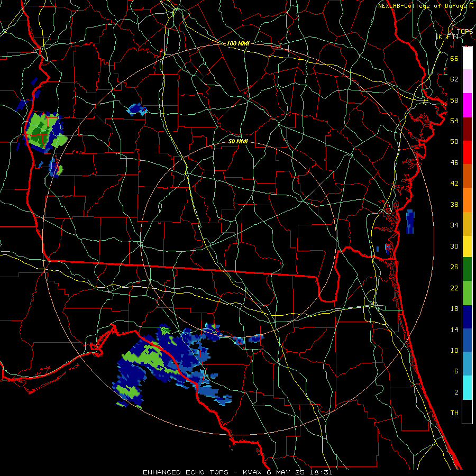Click the dark red (maroon) legend swatch
The height and width of the screenshot is (476, 476).
[x=467, y=129]
